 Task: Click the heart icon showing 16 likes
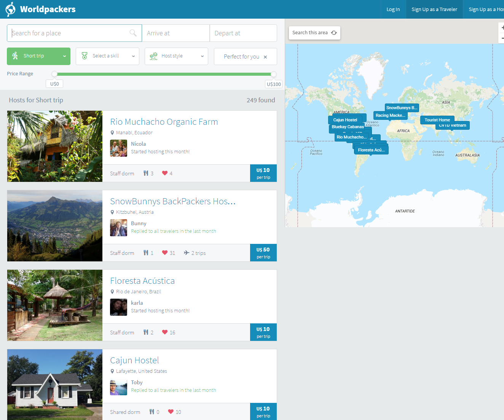click(x=165, y=332)
